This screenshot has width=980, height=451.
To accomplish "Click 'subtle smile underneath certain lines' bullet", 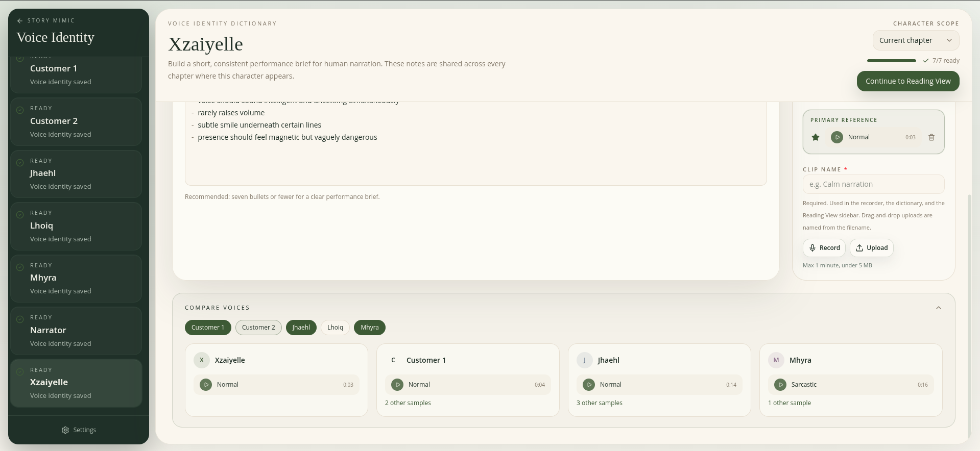I will tap(259, 125).
